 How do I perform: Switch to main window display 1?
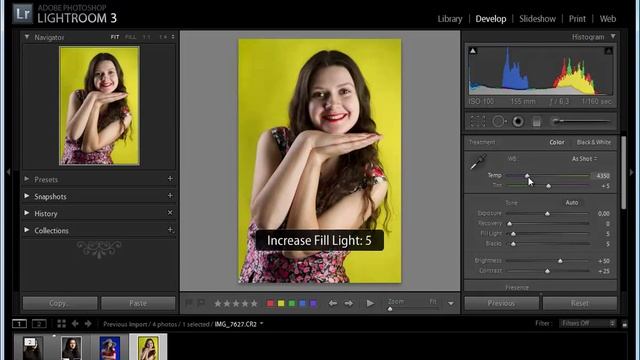tap(19, 324)
